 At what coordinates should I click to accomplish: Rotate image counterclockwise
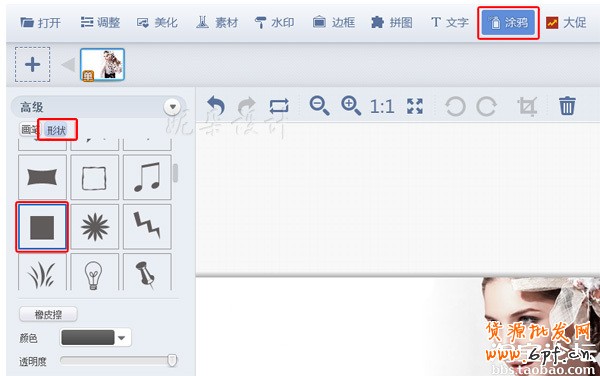[455, 106]
